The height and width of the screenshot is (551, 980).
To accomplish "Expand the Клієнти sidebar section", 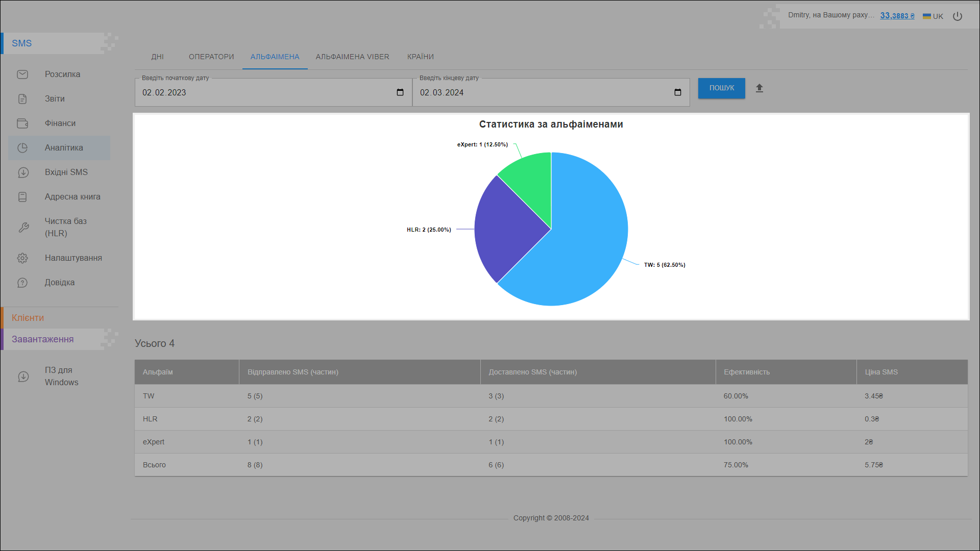I will (28, 318).
